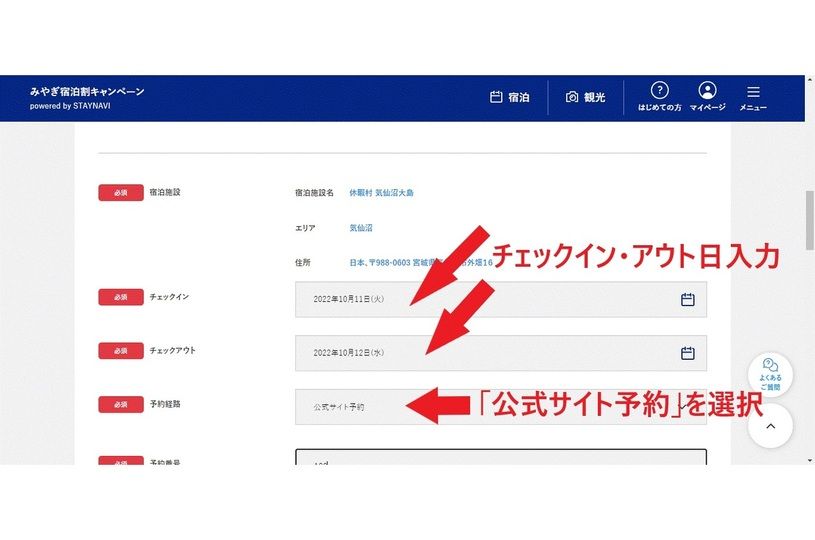Click the みやぎ宿泊割キャンペーン site logo
This screenshot has width=815, height=540.
(87, 98)
